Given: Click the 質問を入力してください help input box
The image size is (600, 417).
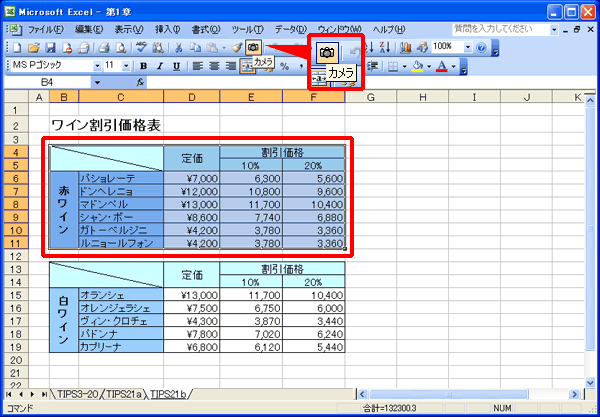Looking at the screenshot, I should pyautogui.click(x=501, y=29).
